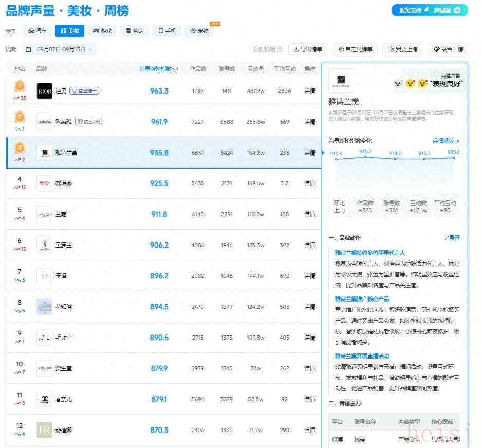Click the index value 896.2 for 玉泽
This screenshot has height=448, width=481.
click(x=159, y=276)
